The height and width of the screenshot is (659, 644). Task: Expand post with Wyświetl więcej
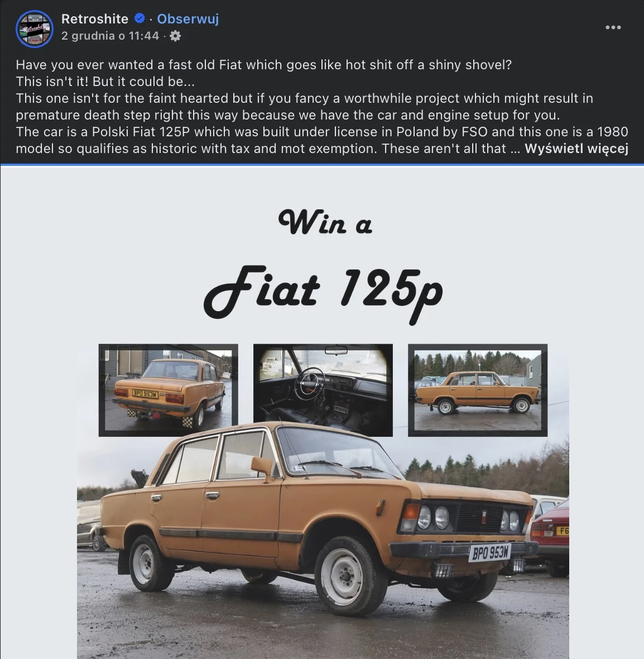click(576, 149)
